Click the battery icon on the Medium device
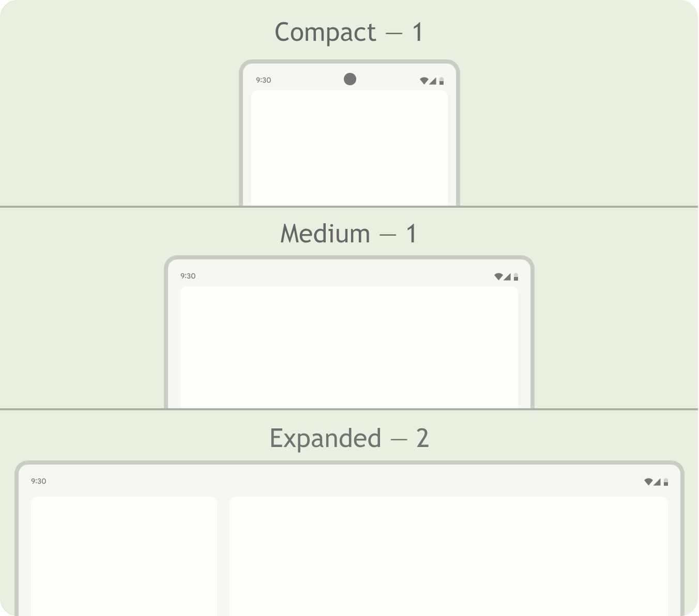Image resolution: width=699 pixels, height=616 pixels. click(x=516, y=276)
